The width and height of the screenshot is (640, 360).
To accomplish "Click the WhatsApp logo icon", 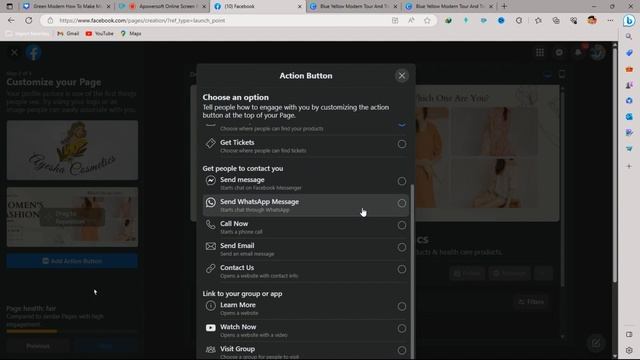I will click(211, 202).
